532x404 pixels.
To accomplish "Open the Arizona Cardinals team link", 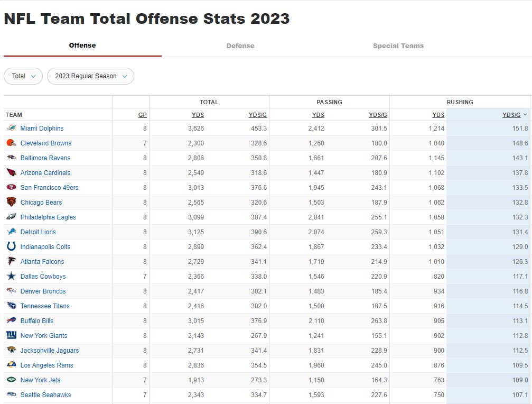I will [x=45, y=173].
